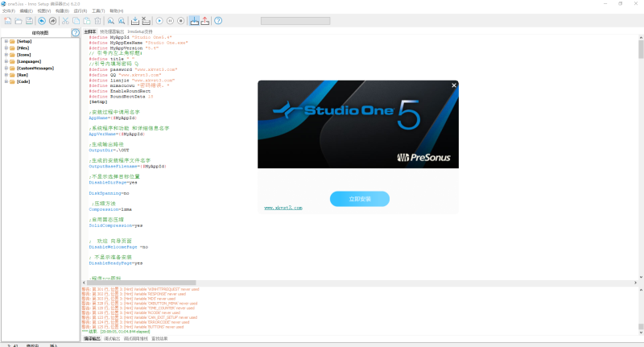Click help icon in structure panel header

(x=76, y=33)
